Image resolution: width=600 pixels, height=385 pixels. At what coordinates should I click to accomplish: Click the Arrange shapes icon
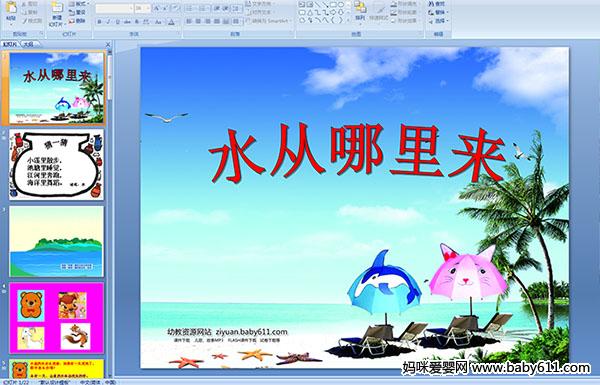point(360,11)
